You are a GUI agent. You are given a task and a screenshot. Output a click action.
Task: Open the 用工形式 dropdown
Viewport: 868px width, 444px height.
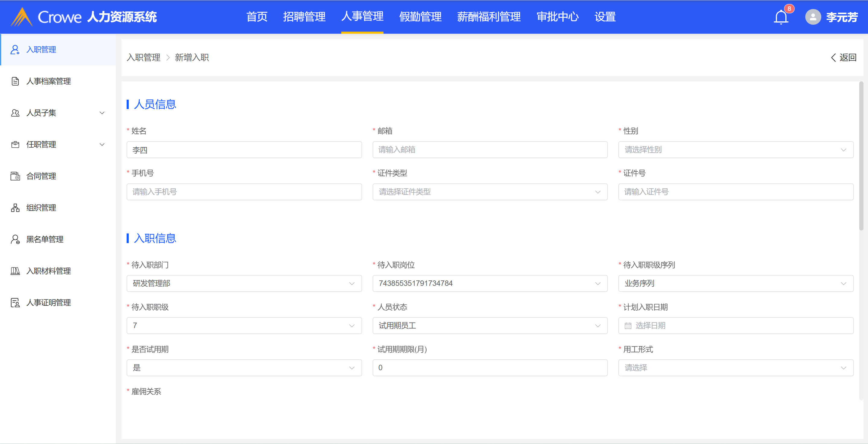coord(735,367)
